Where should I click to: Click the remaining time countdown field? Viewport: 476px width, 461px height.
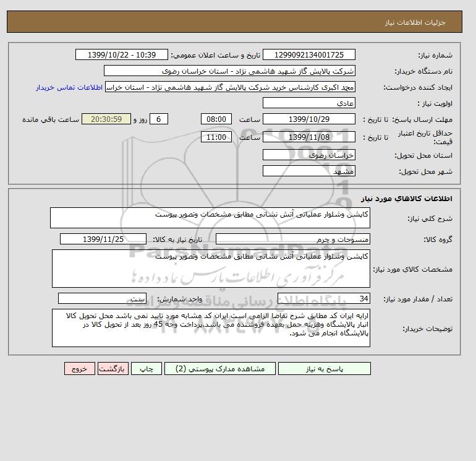(106, 119)
